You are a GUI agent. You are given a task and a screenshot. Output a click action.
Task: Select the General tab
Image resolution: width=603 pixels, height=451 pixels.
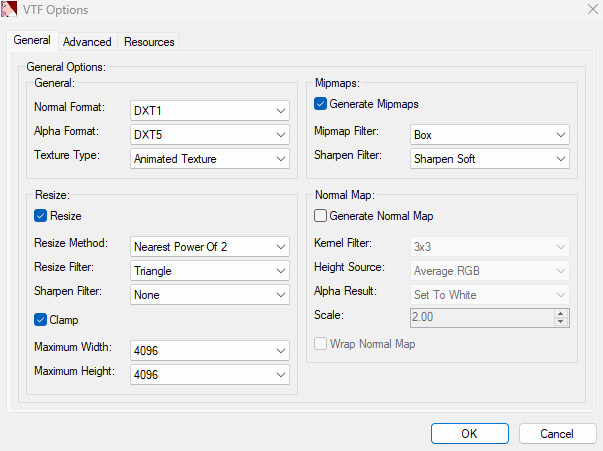32,41
